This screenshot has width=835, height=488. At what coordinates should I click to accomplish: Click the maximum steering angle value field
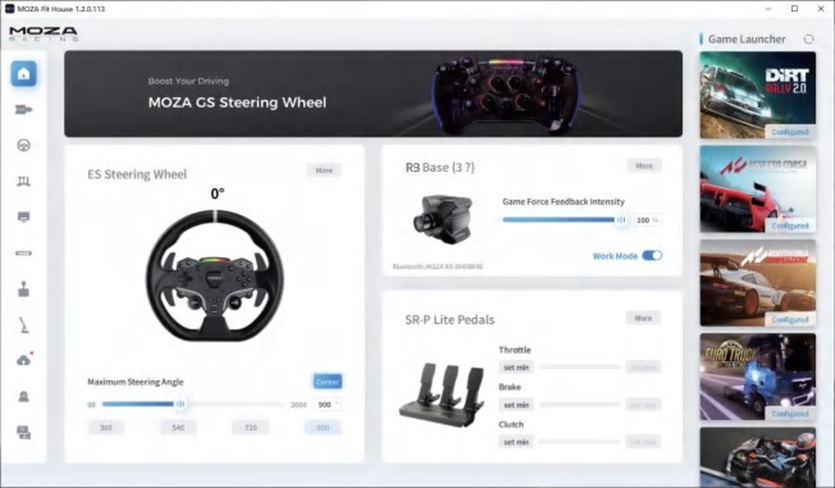(325, 405)
